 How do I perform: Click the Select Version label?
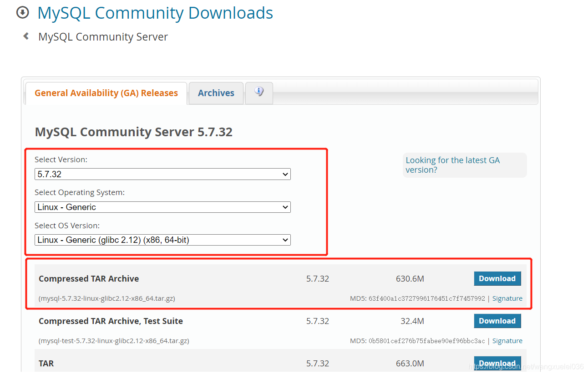[x=61, y=159]
